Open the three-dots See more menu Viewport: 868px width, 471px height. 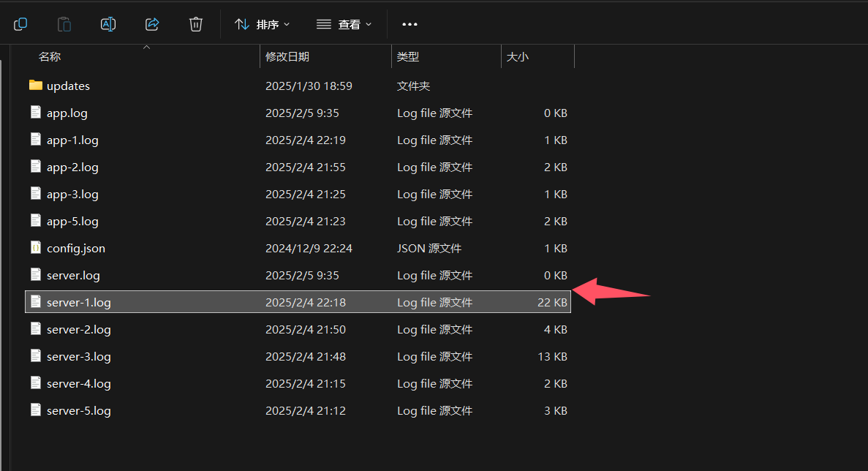(x=410, y=24)
